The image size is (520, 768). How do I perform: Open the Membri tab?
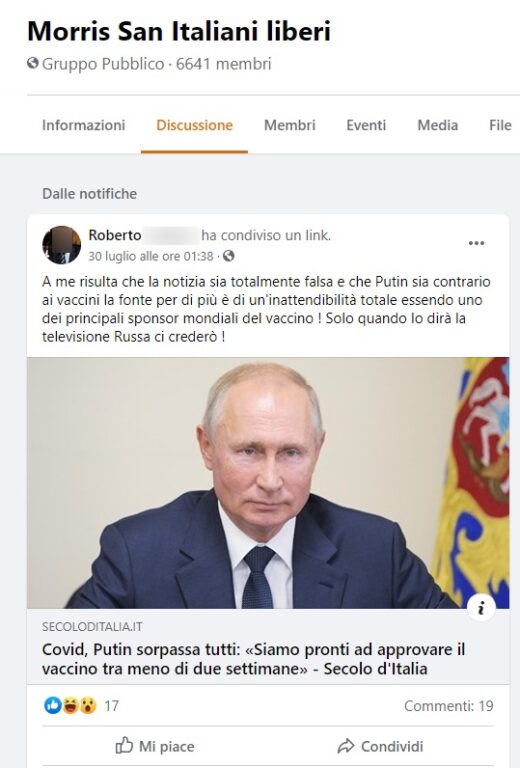[290, 125]
